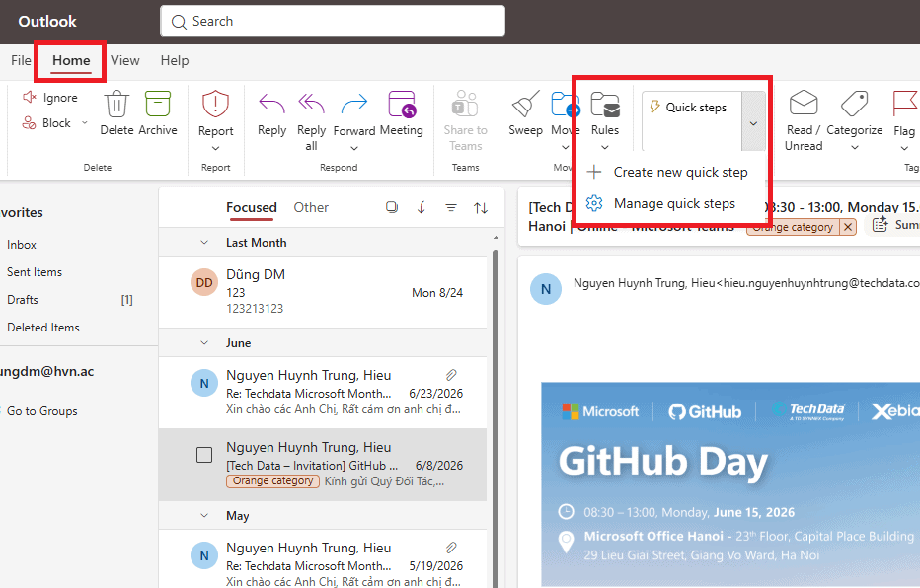Expand the Quick steps dropdown arrow
The width and height of the screenshot is (920, 588).
click(753, 123)
